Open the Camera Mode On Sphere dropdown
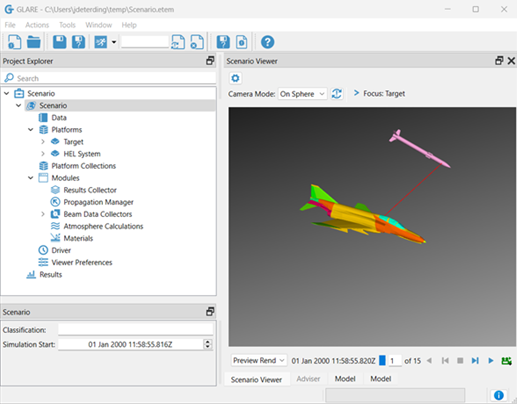The width and height of the screenshot is (517, 404). (x=302, y=94)
